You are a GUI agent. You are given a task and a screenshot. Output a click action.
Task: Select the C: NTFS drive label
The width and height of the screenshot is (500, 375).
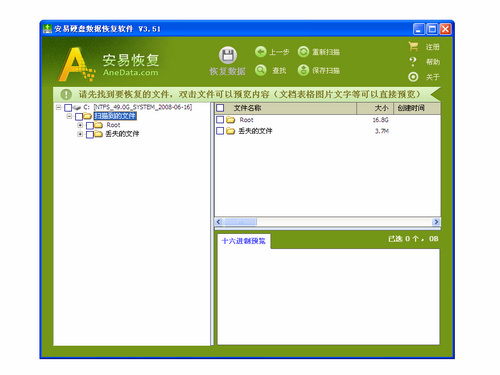point(138,107)
